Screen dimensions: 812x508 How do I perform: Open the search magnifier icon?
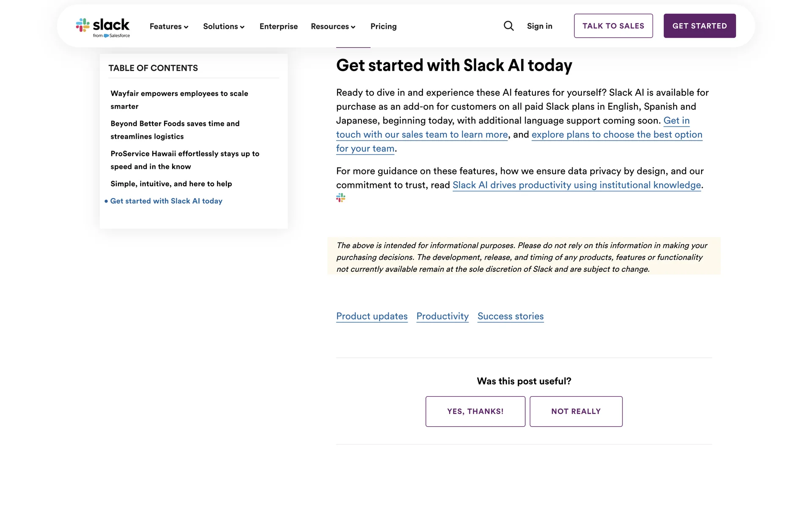click(509, 26)
